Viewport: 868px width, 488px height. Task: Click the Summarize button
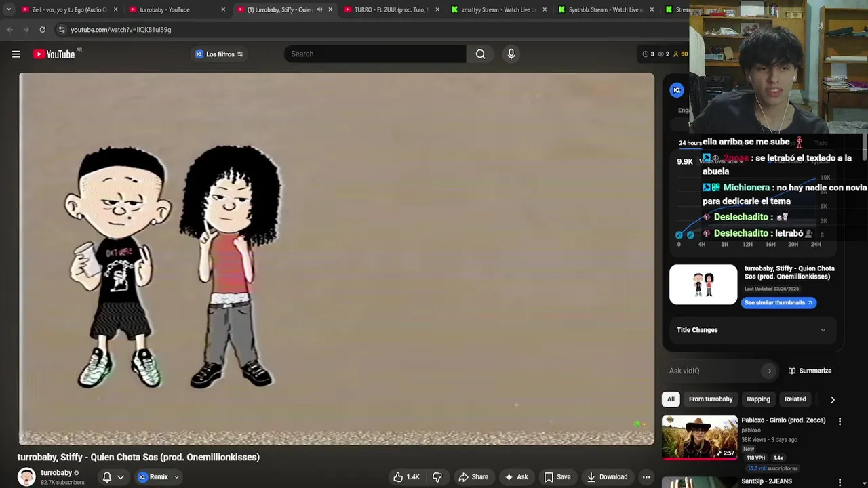[x=810, y=371]
